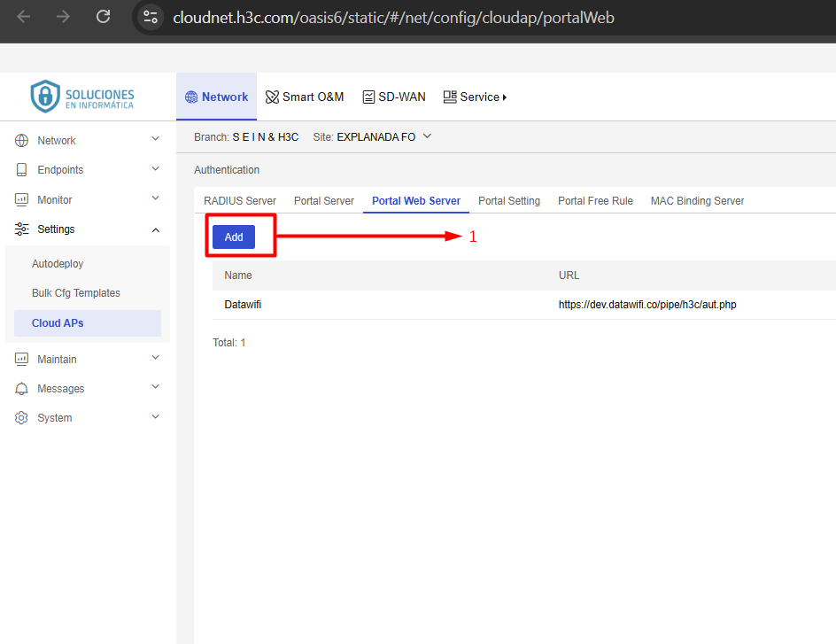This screenshot has width=836, height=644.
Task: Open the Service top menu label
Action: click(479, 97)
